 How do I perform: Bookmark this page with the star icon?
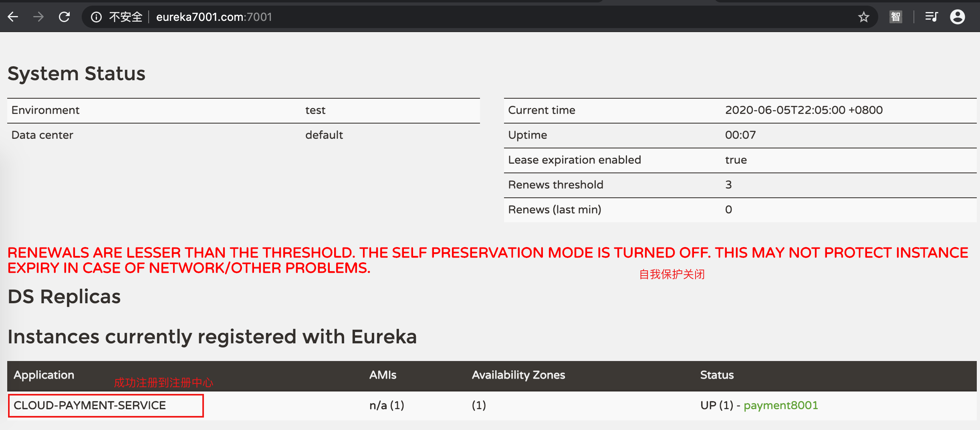click(863, 17)
